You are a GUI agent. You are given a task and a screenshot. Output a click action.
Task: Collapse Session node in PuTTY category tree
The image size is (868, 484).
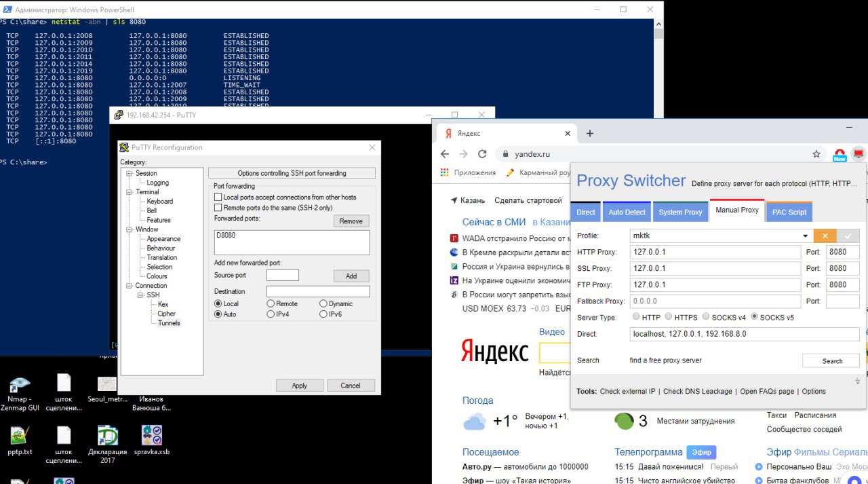[x=130, y=174]
